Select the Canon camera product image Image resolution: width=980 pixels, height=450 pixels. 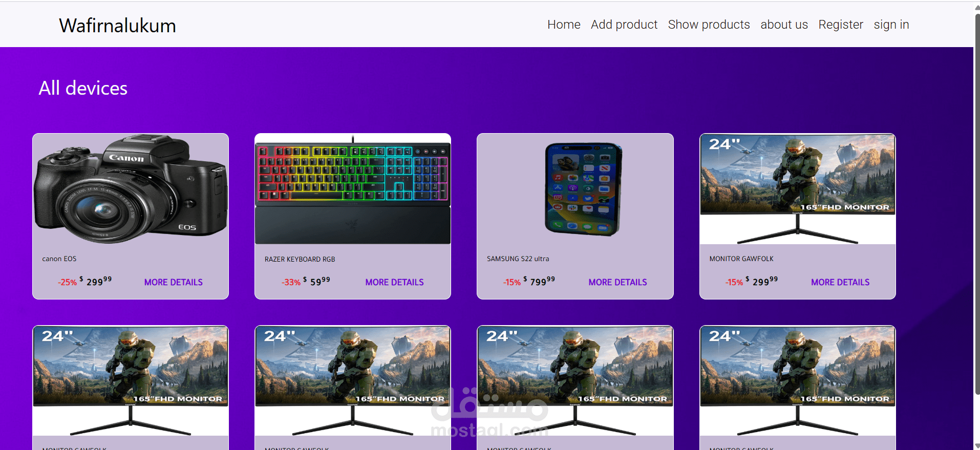click(131, 189)
